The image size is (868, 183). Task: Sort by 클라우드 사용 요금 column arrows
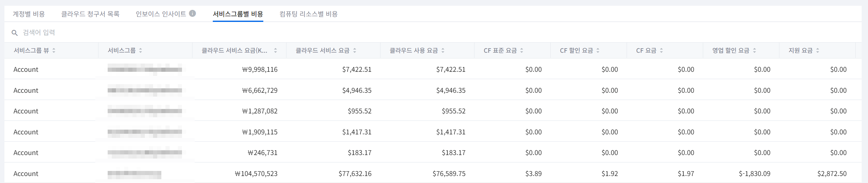(x=443, y=51)
